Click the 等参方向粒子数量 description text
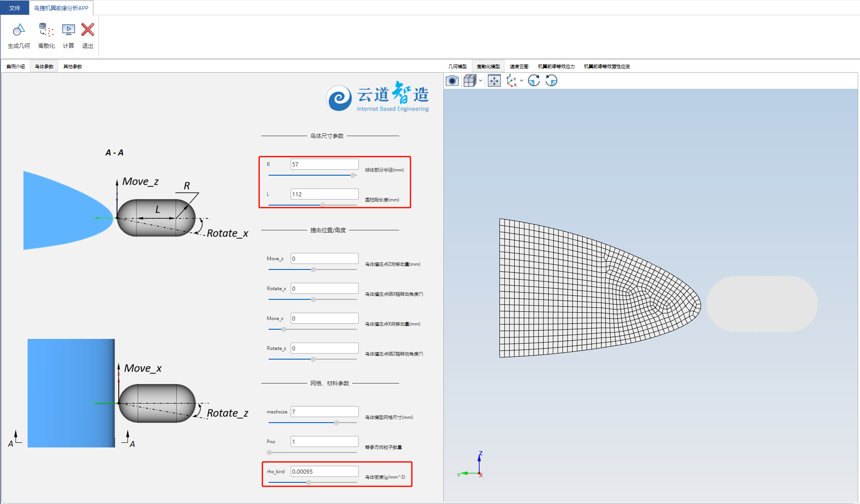The image size is (860, 504). 384,447
